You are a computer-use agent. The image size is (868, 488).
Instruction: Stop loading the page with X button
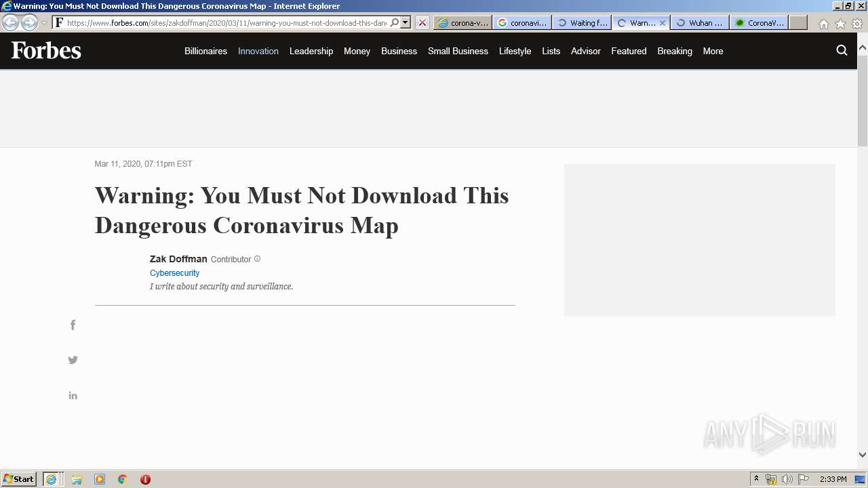(422, 22)
